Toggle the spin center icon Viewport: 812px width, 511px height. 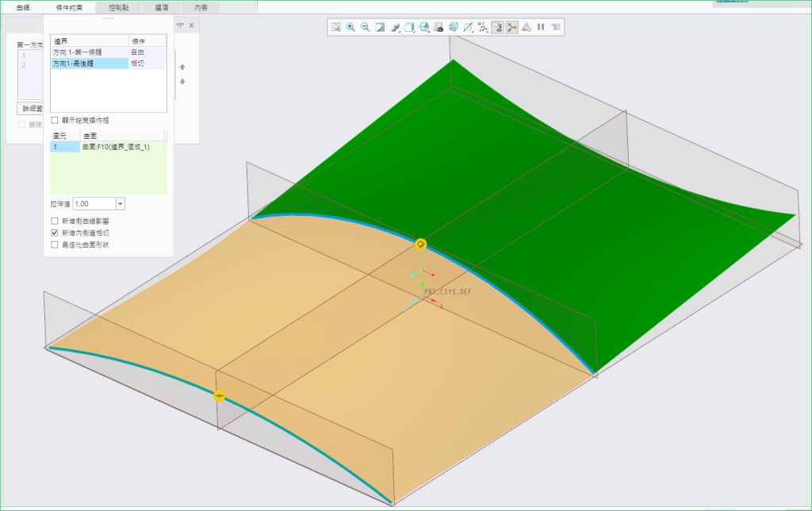(511, 27)
